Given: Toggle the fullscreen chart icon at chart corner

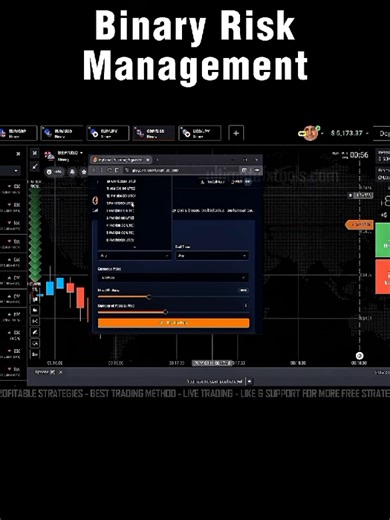Looking at the screenshot, I should (x=35, y=153).
